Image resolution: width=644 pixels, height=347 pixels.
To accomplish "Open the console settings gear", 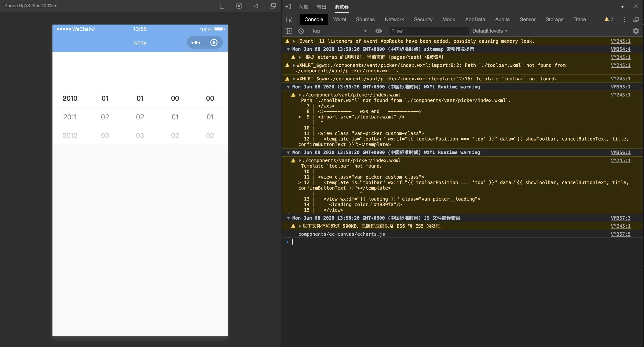I will (636, 31).
